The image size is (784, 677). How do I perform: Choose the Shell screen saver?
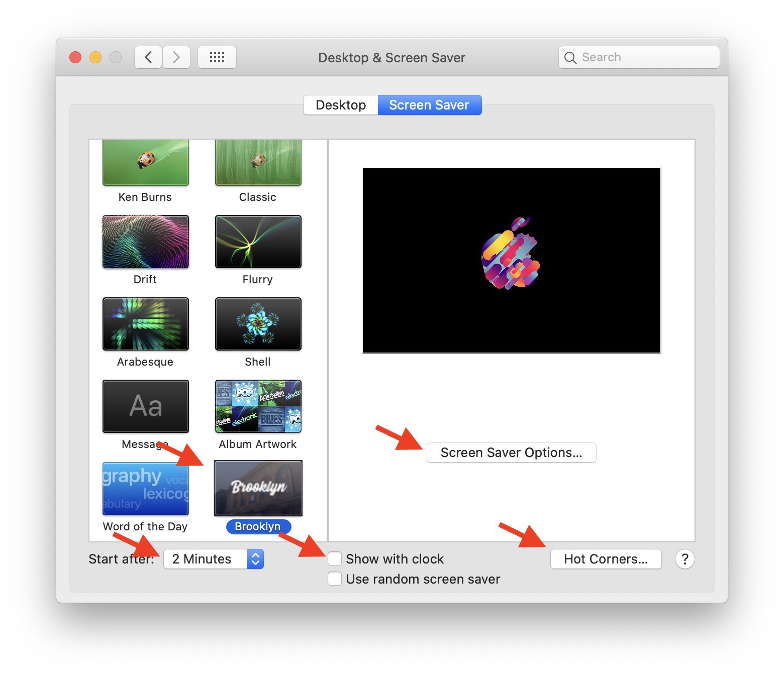click(x=258, y=324)
